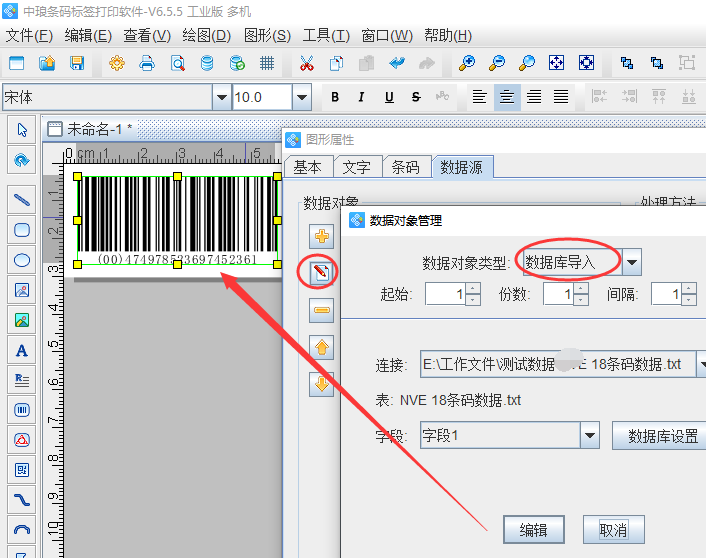This screenshot has height=558, width=706.
Task: Click the 起始 value input field
Action: (445, 294)
